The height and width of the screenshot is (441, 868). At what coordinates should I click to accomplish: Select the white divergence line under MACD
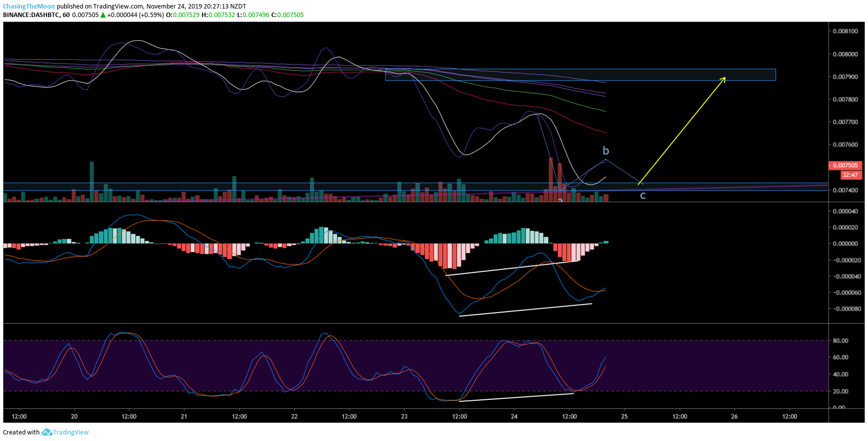[526, 310]
